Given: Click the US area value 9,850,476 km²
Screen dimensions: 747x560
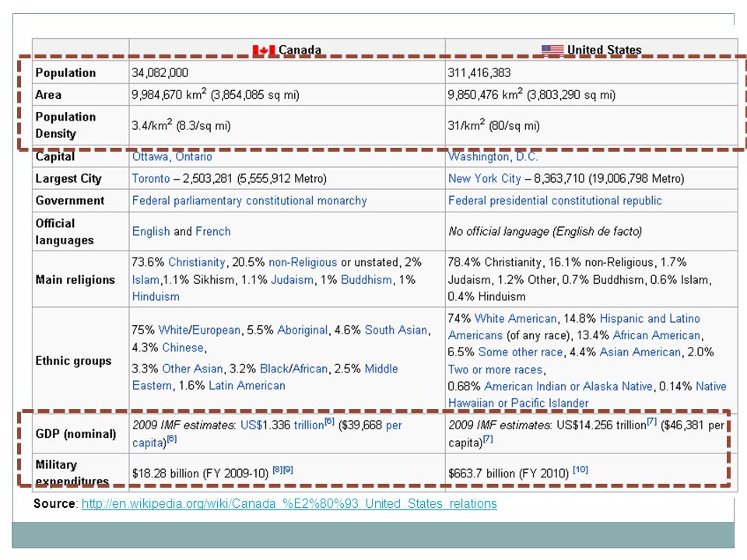Looking at the screenshot, I should coord(485,94).
